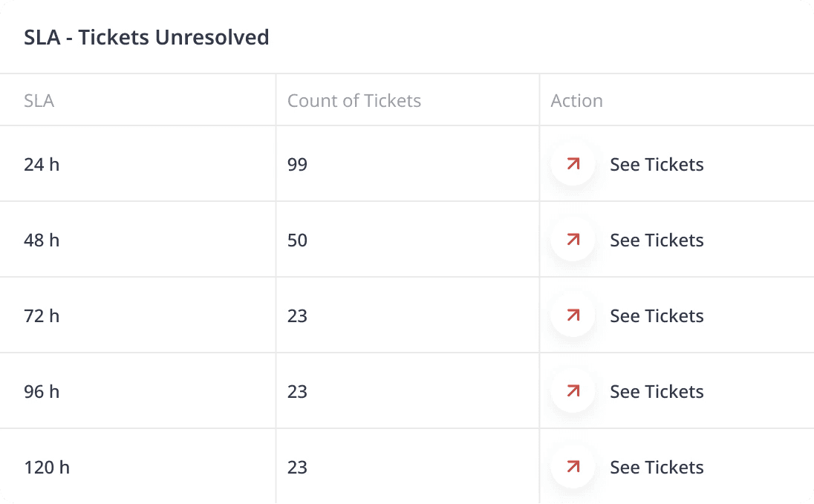814x504 pixels.
Task: Click the 72 h row count 23
Action: (x=297, y=315)
